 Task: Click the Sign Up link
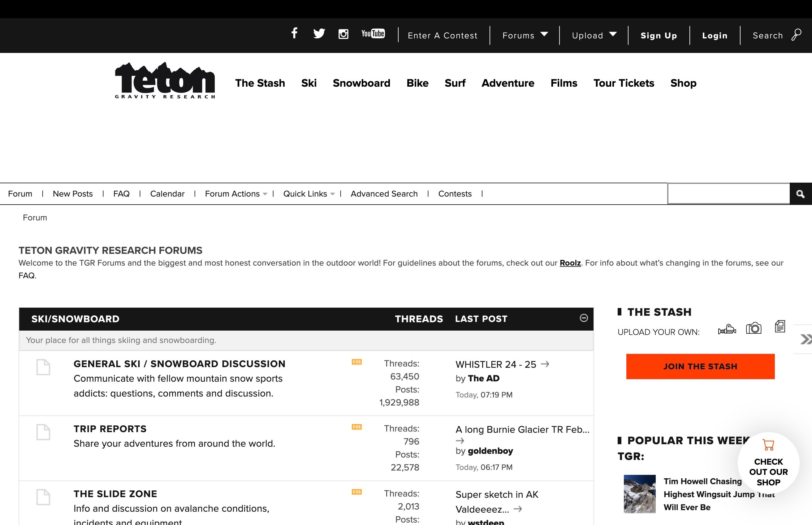click(x=659, y=36)
